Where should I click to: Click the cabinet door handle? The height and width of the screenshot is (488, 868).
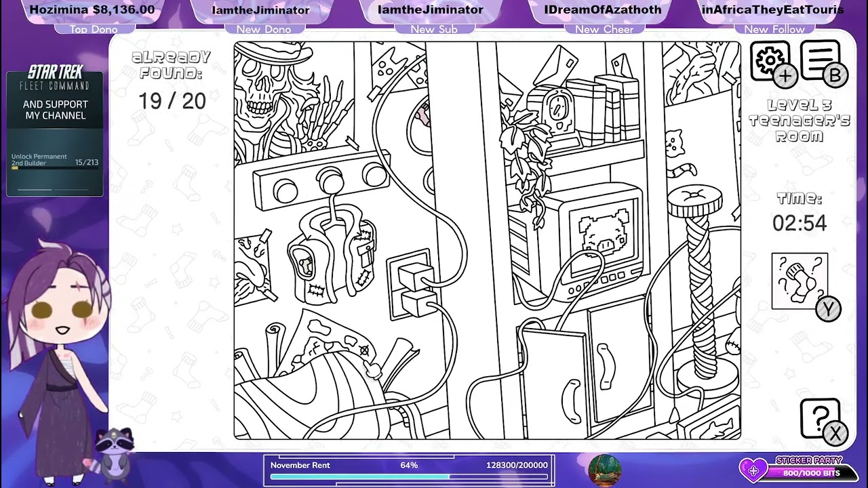(x=608, y=366)
